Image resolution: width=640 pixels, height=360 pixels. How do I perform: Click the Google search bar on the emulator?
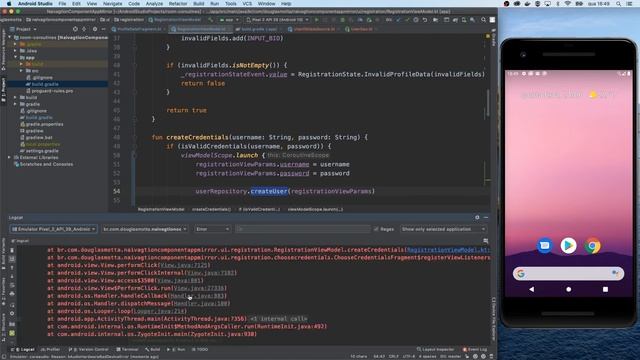(568, 273)
